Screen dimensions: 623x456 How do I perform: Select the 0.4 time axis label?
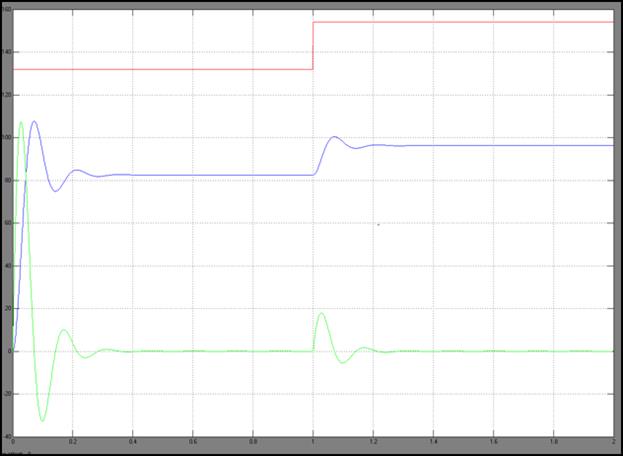click(132, 441)
